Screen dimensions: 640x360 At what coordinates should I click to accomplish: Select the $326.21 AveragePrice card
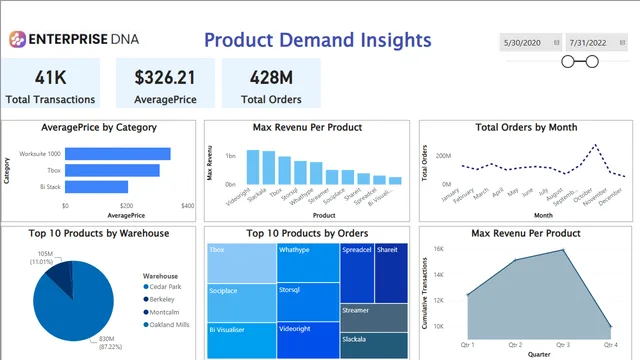165,83
